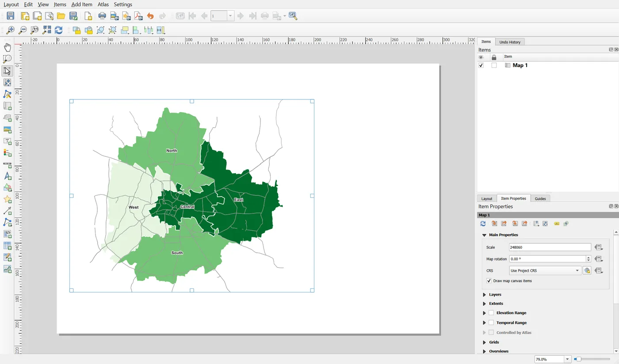Zoom to 100% with 1:1 icon
The height and width of the screenshot is (364, 619).
(x=34, y=30)
